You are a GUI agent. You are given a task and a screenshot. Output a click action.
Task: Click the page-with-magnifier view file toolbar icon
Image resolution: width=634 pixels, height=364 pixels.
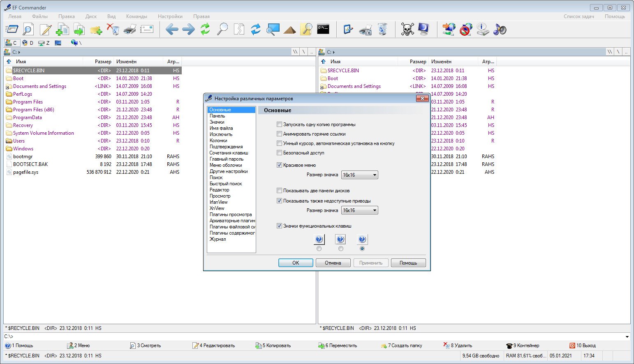tap(28, 29)
